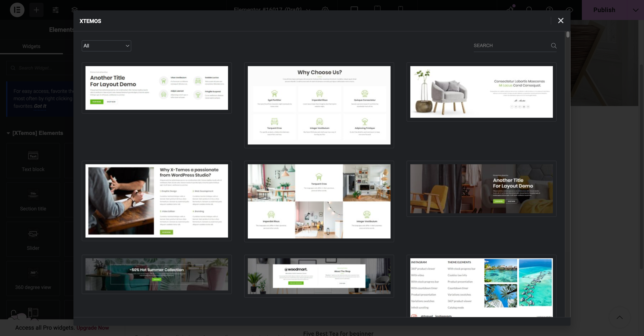The width and height of the screenshot is (644, 336).
Task: Select the woodmart 'About The Shop' template
Action: pyautogui.click(x=319, y=276)
